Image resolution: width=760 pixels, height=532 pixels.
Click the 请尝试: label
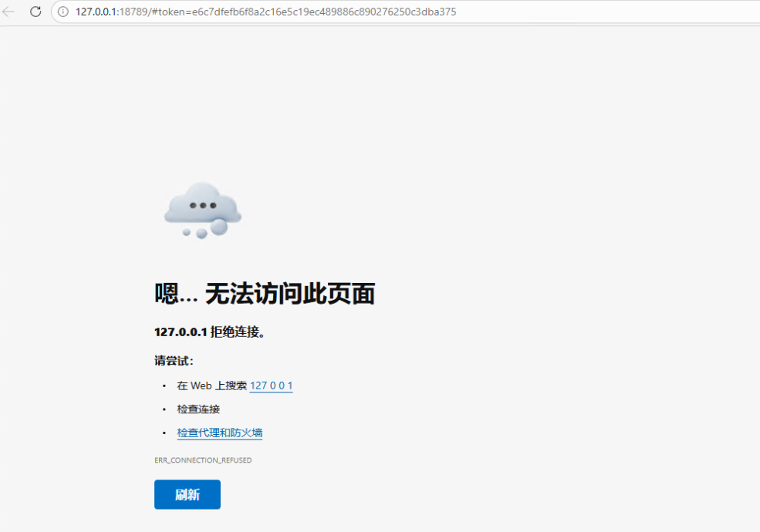pos(174,361)
